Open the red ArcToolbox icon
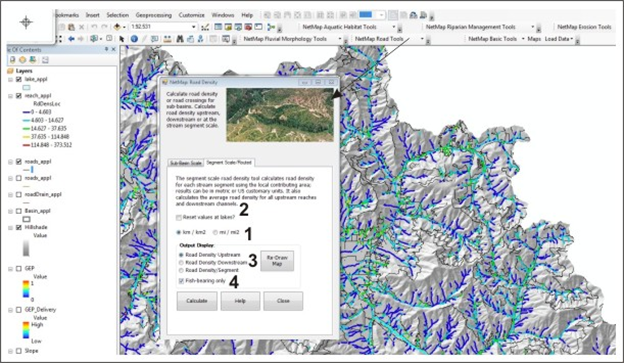This screenshot has height=363, width=624. [x=248, y=27]
